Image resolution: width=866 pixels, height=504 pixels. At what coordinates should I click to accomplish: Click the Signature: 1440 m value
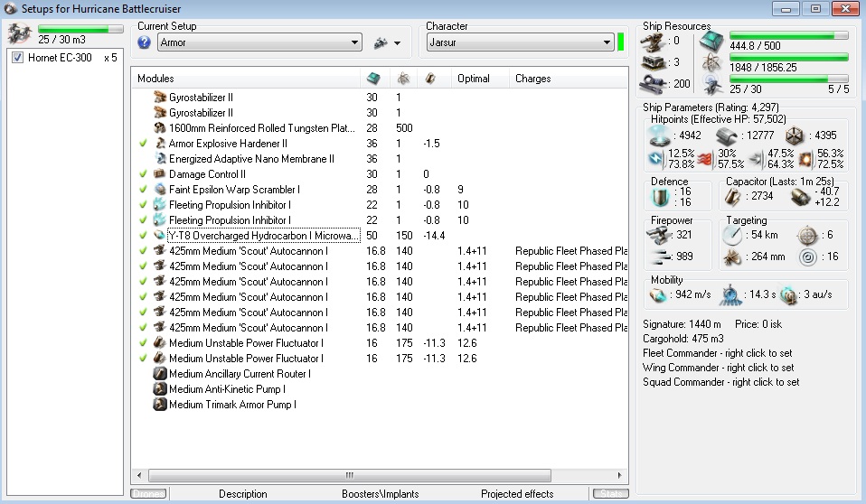(682, 324)
